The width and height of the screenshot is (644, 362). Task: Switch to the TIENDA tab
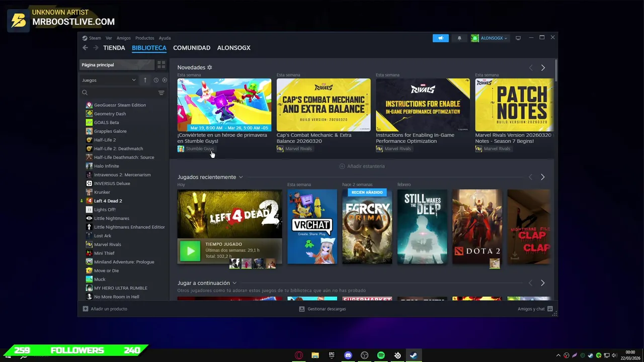click(x=114, y=48)
